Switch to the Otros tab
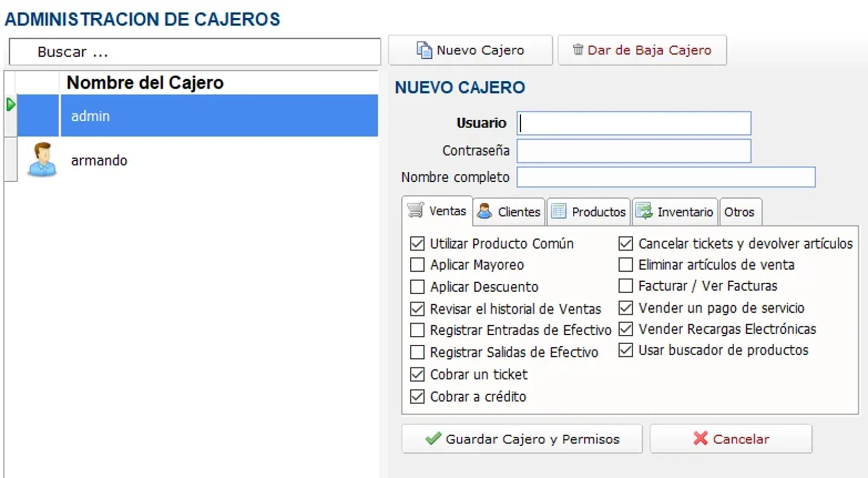The width and height of the screenshot is (868, 478). (740, 211)
